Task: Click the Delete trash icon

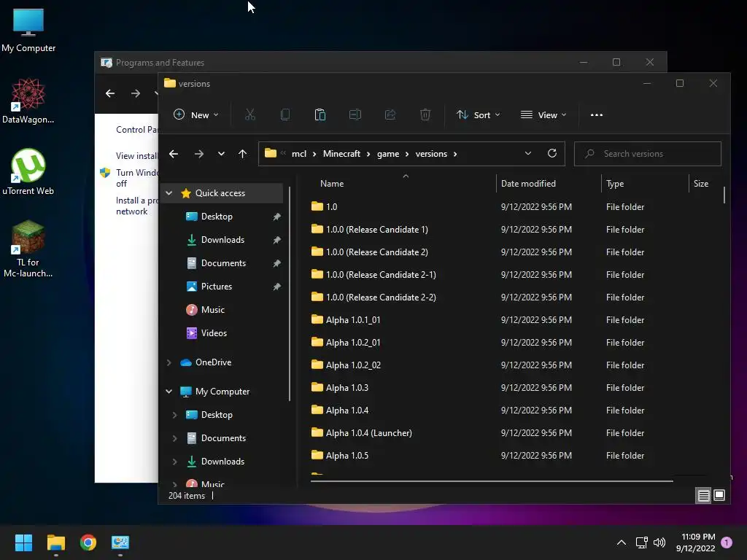Action: click(425, 114)
